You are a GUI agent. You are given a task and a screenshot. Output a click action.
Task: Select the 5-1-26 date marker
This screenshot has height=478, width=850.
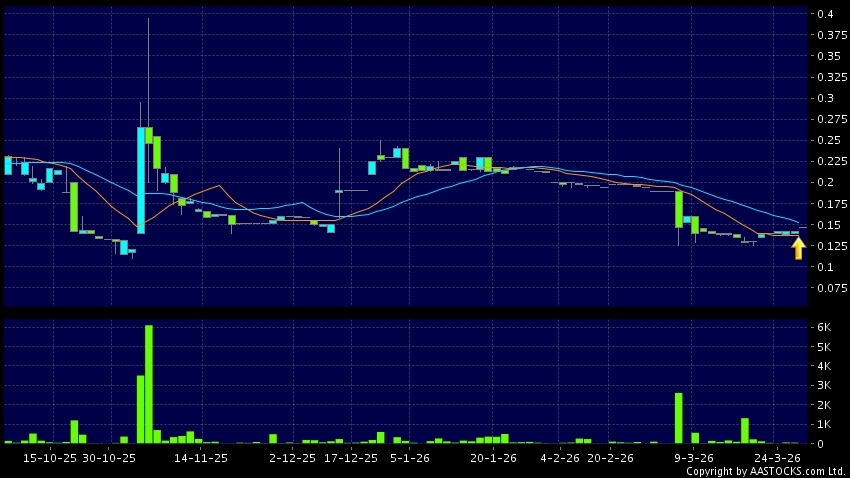pos(410,457)
